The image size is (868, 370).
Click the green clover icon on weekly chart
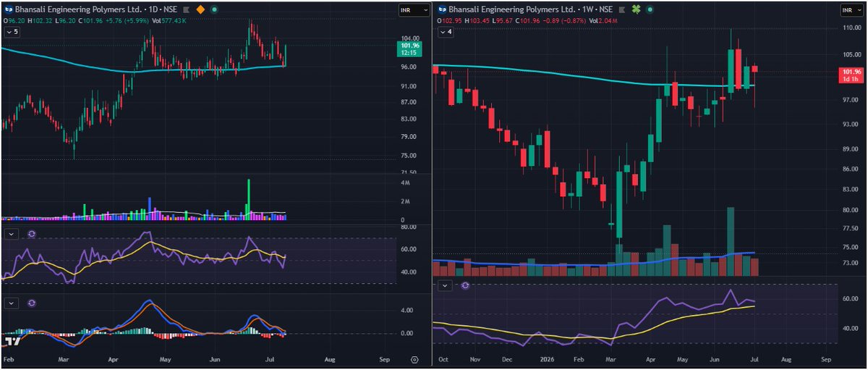pos(635,11)
